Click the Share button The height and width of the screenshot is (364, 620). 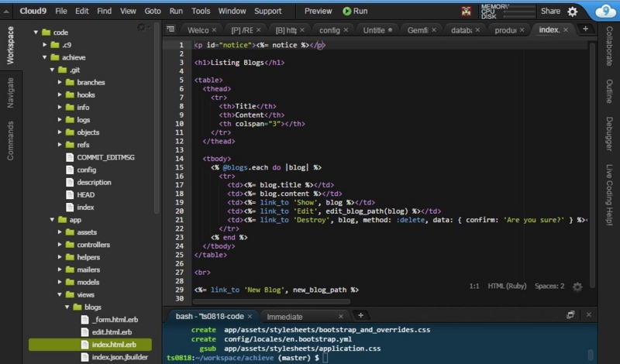(x=550, y=11)
